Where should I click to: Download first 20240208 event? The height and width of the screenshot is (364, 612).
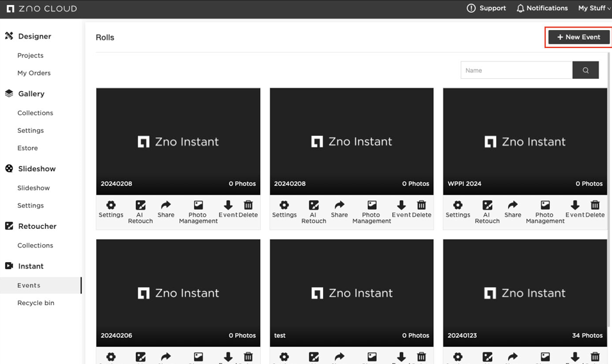point(228,210)
